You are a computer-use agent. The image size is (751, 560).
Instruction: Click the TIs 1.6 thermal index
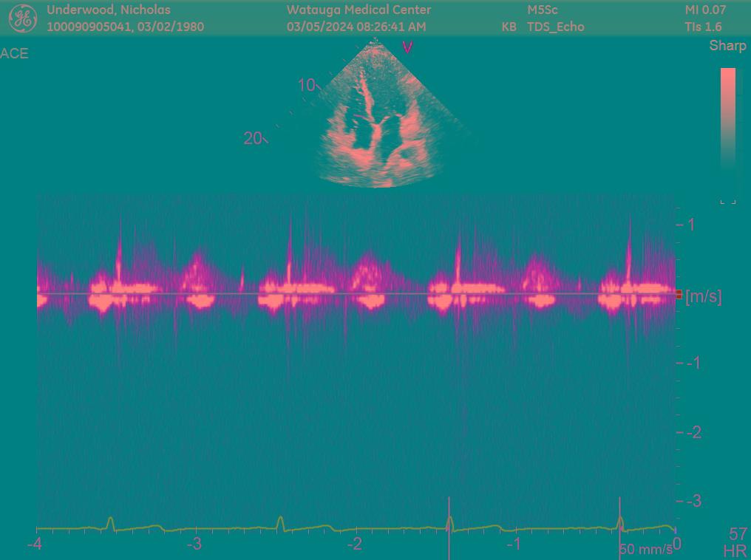point(703,27)
